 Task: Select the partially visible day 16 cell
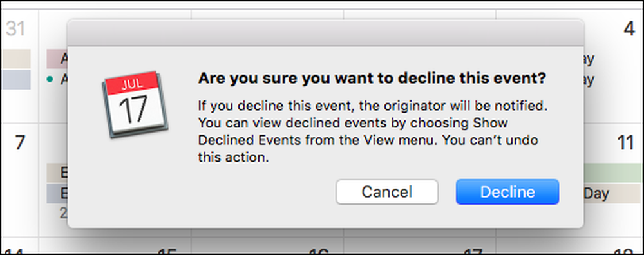click(x=267, y=246)
